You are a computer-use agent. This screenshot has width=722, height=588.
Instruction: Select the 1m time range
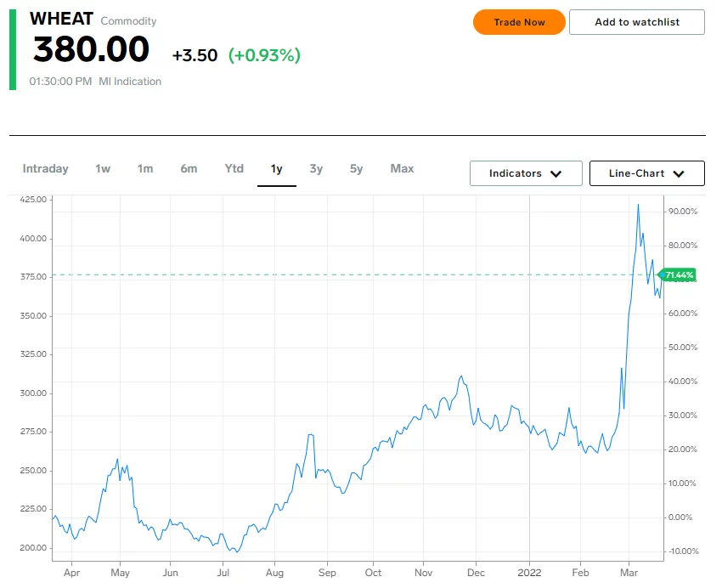[145, 168]
